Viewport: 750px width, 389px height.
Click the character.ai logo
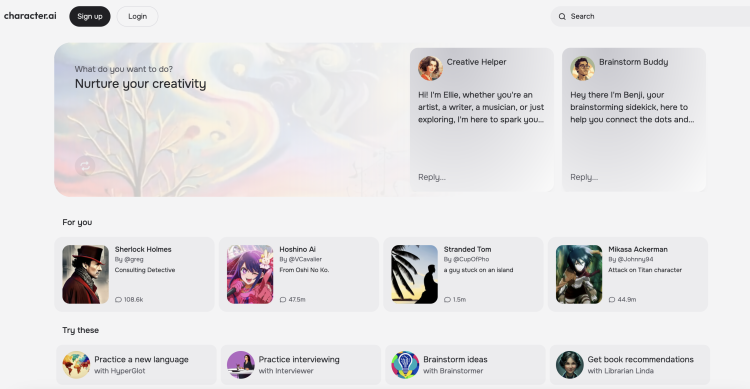(x=30, y=16)
